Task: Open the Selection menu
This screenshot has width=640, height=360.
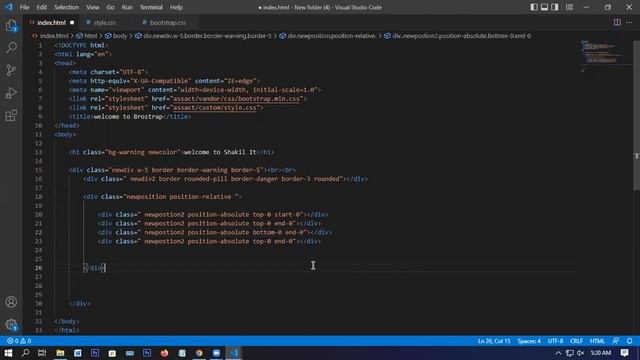Action: pyautogui.click(x=67, y=7)
